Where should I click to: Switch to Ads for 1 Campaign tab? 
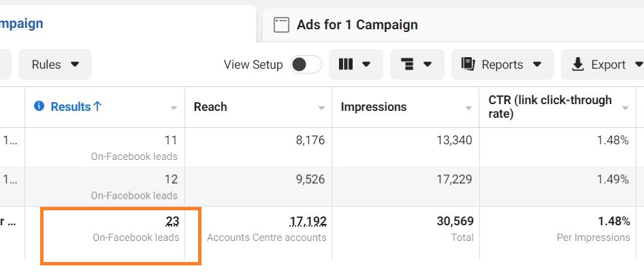tap(357, 25)
